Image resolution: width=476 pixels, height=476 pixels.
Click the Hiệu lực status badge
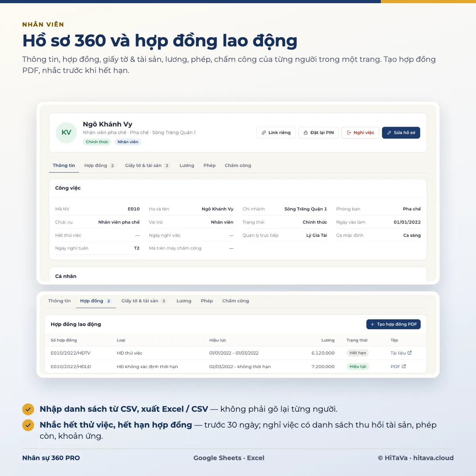pos(358,367)
